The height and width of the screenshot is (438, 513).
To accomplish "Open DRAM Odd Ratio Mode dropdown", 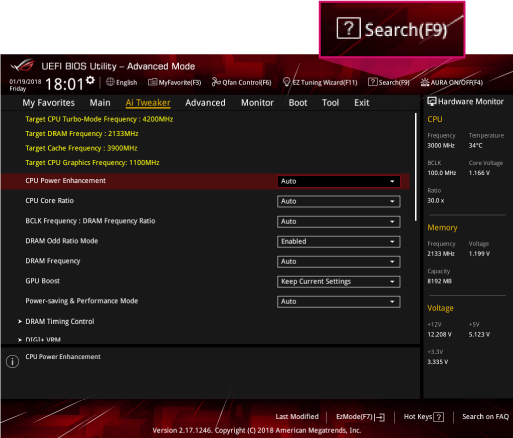I will pyautogui.click(x=339, y=241).
